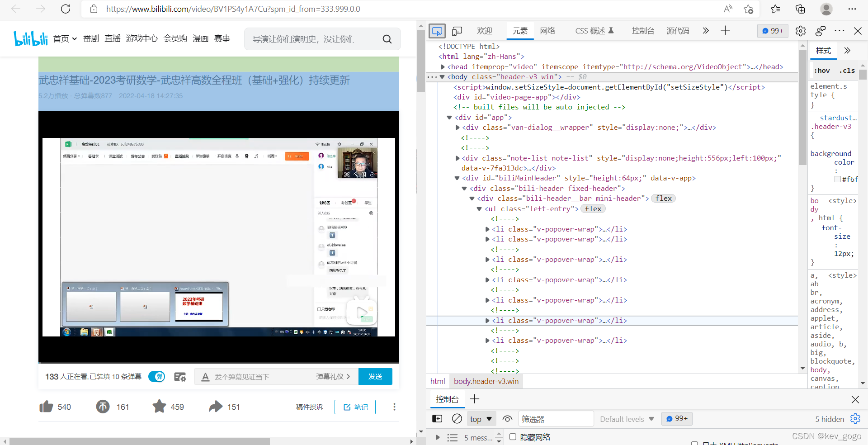The height and width of the screenshot is (445, 868).
Task: Click the DevTools feedback/connections icon
Action: click(x=821, y=31)
